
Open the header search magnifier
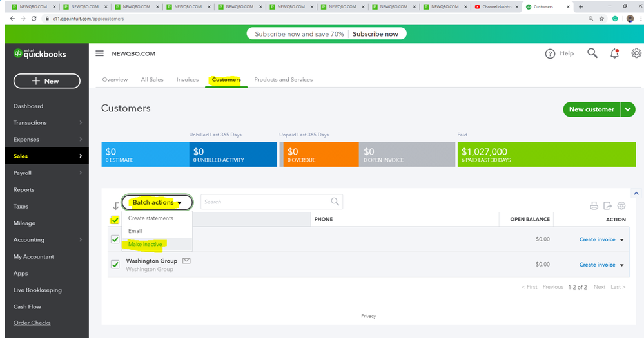tap(592, 53)
